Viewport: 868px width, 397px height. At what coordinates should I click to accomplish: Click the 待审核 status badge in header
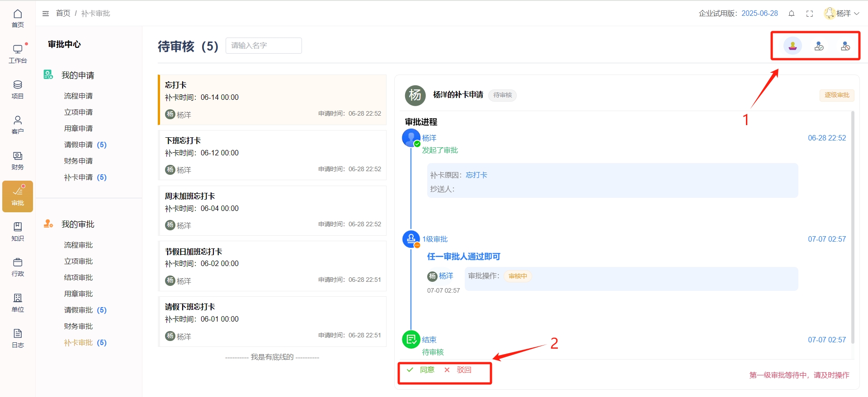[502, 95]
